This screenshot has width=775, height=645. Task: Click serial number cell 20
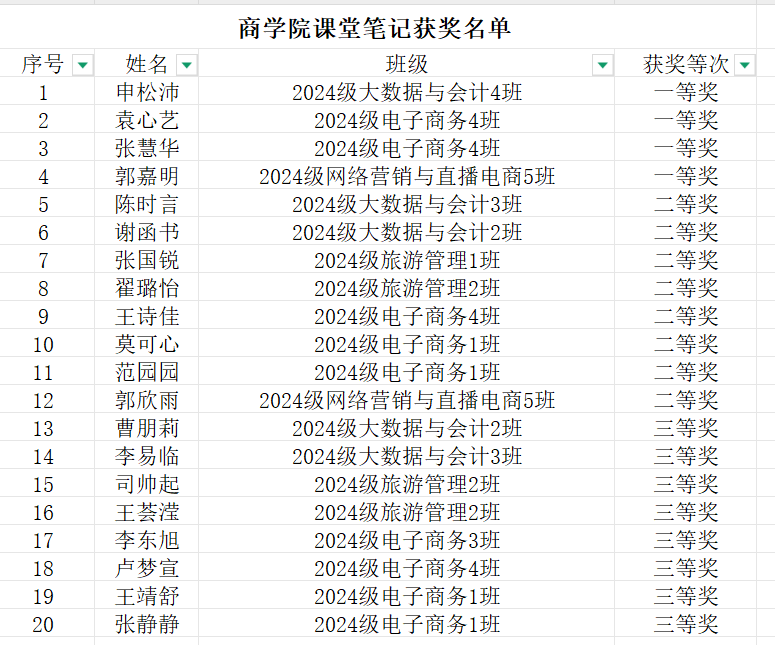click(43, 625)
